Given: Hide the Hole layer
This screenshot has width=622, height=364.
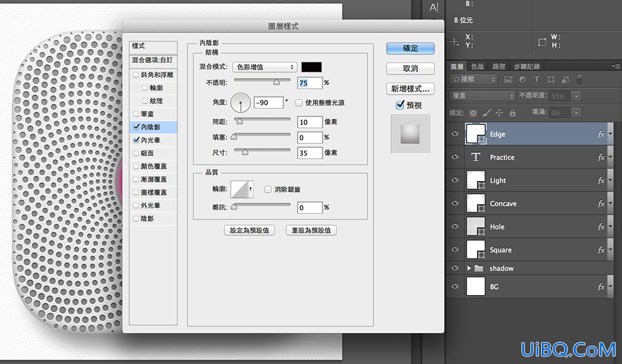Looking at the screenshot, I should [x=455, y=226].
